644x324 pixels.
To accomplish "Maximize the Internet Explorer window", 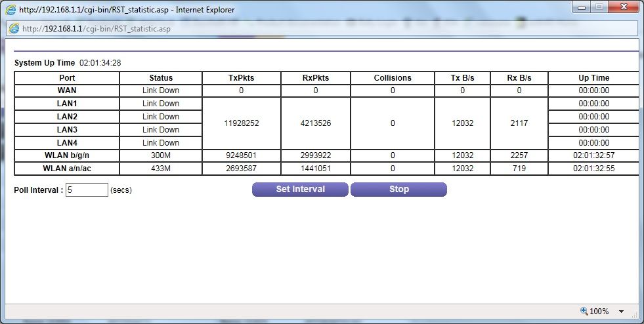I will pos(599,7).
